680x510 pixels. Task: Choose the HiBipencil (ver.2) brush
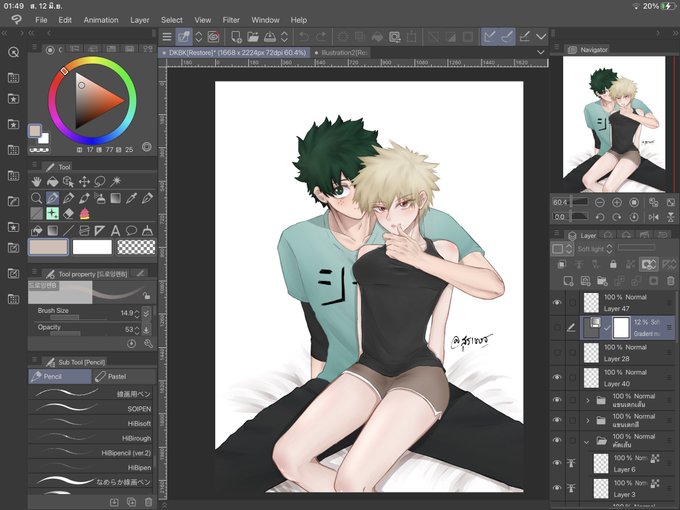pos(91,453)
